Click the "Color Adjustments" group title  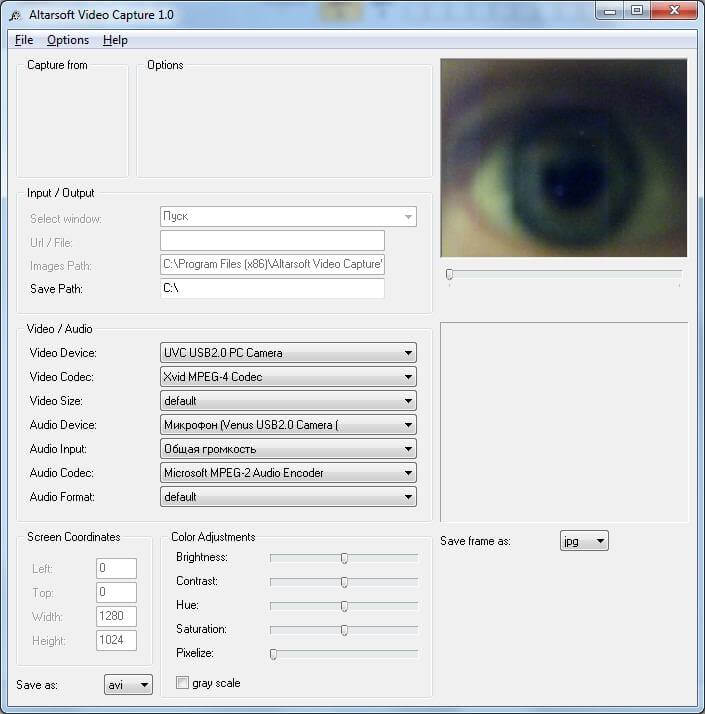click(213, 537)
